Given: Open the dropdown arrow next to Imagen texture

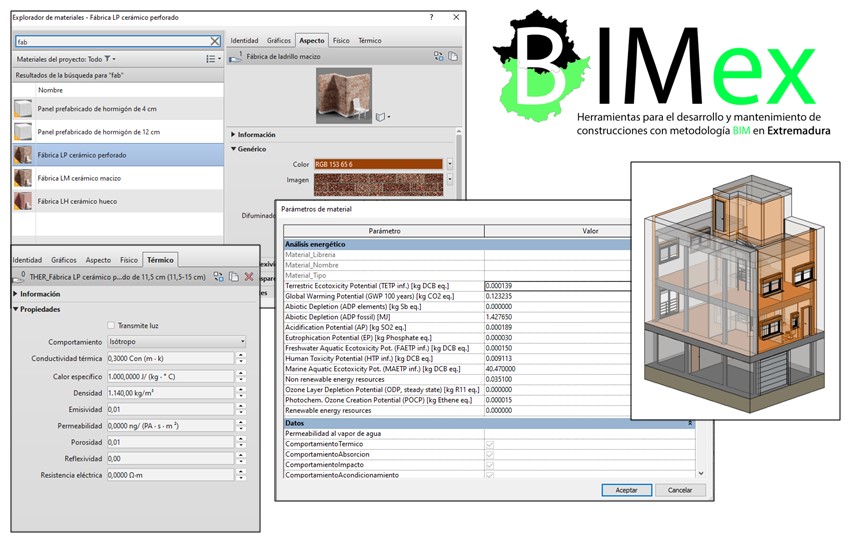Looking at the screenshot, I should [x=449, y=179].
